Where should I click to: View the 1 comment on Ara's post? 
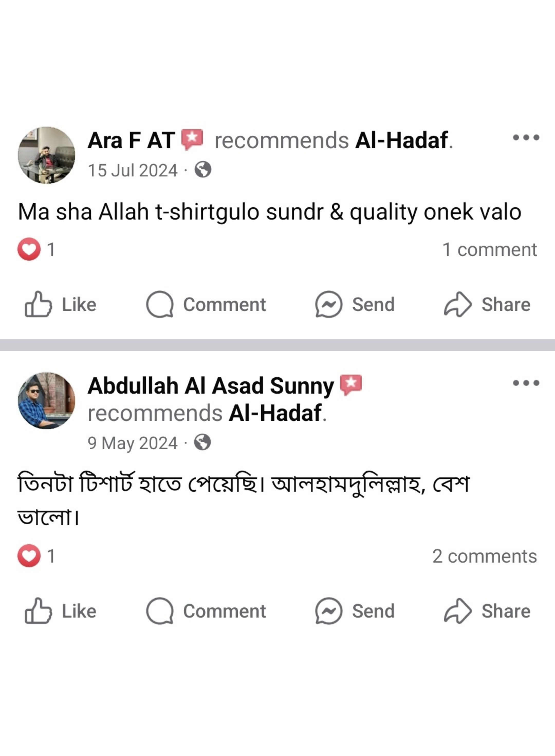489,250
